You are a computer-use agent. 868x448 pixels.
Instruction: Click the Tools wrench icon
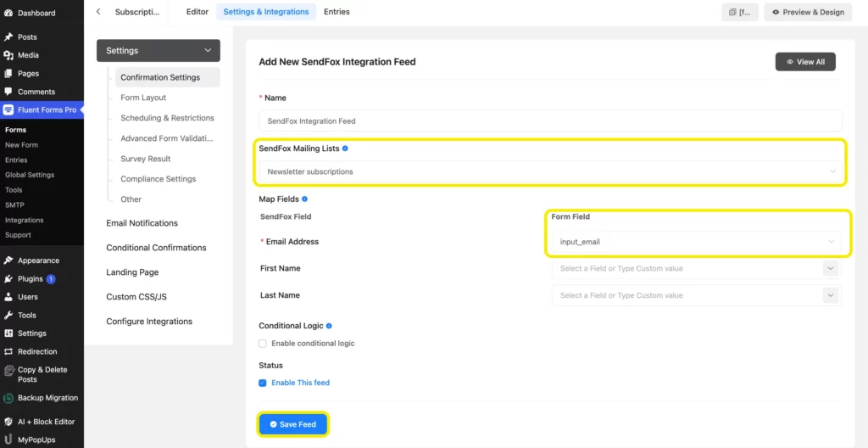[x=8, y=316]
